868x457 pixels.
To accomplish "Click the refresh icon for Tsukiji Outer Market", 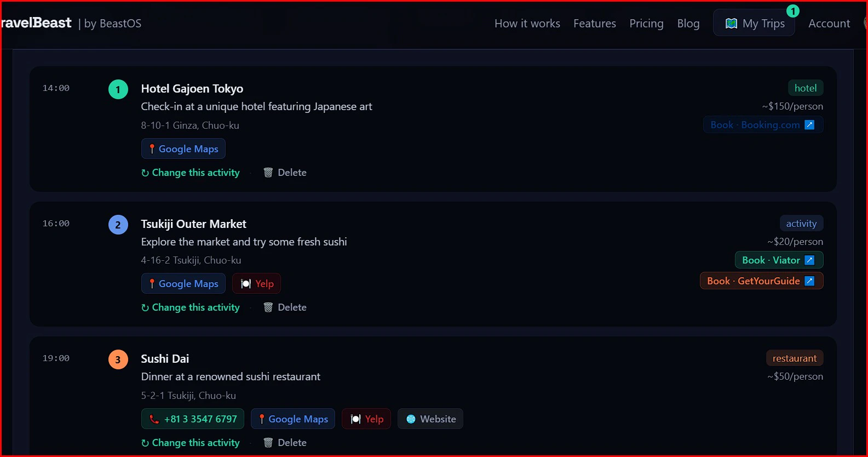I will (x=145, y=308).
